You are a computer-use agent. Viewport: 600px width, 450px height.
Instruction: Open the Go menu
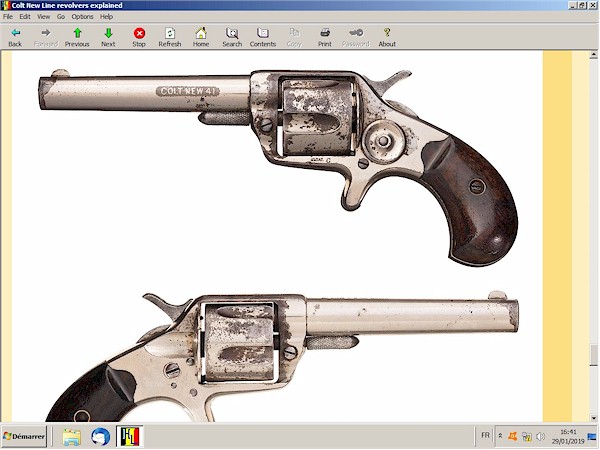coord(61,16)
